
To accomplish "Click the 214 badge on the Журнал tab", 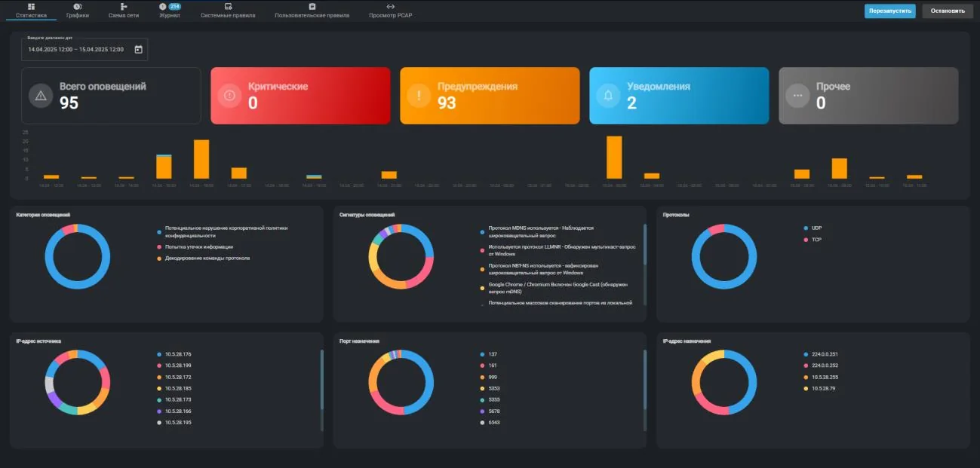I will (x=174, y=6).
